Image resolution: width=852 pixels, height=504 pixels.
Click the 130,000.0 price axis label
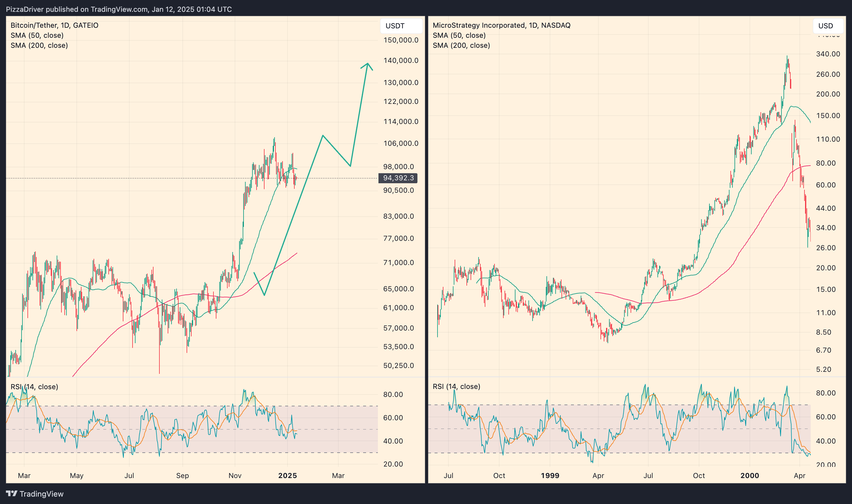[x=401, y=83]
